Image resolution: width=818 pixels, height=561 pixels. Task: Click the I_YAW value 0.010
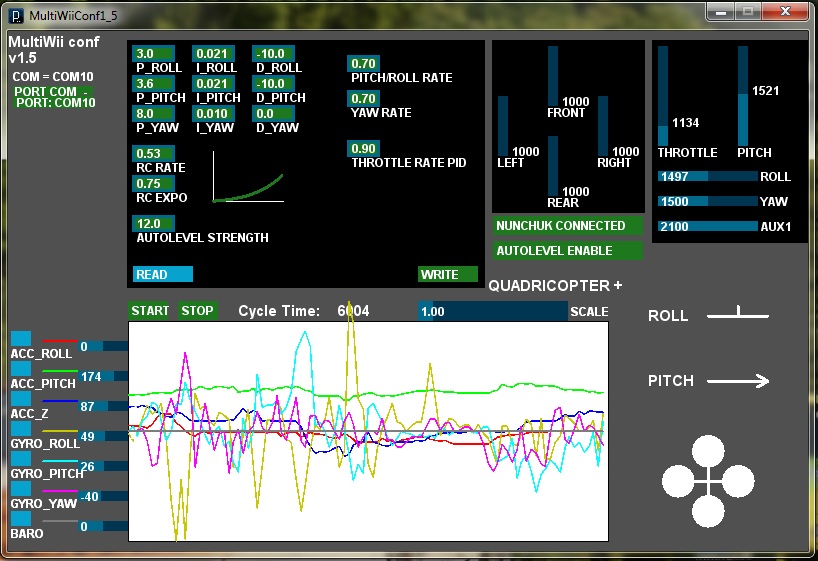click(213, 114)
